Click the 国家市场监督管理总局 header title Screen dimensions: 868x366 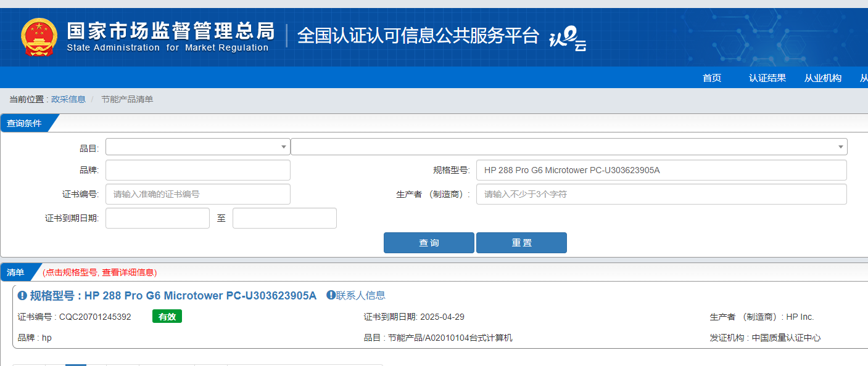click(x=170, y=30)
